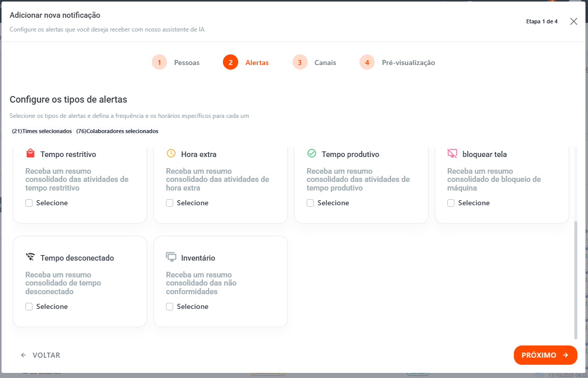
Task: Check Selecione under Hora extra
Action: [170, 203]
